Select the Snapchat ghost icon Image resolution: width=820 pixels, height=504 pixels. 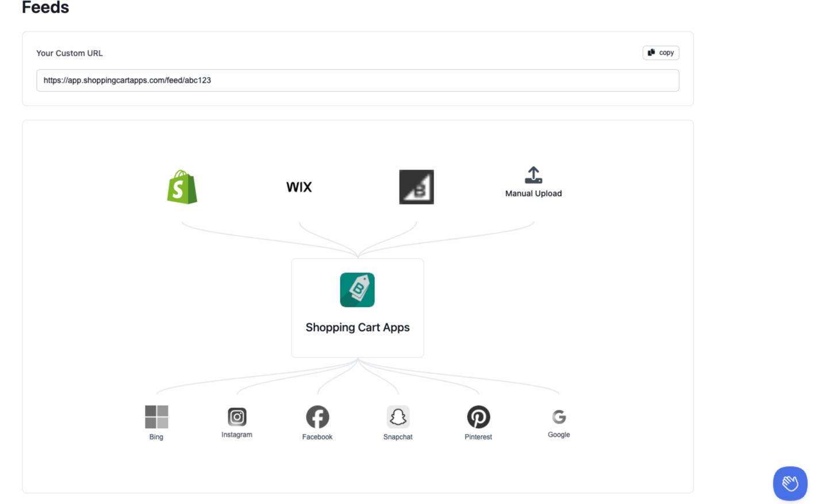coord(398,417)
